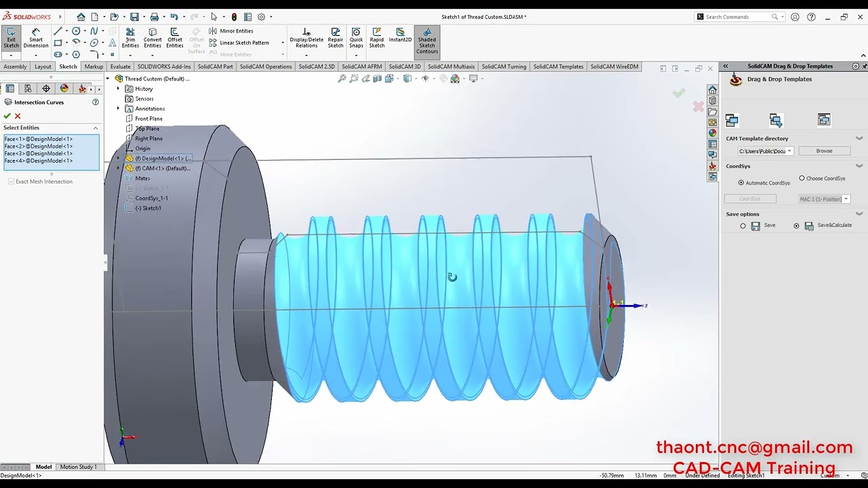Cancel Intersection Curves with red X
The image size is (868, 488).
pos(18,116)
